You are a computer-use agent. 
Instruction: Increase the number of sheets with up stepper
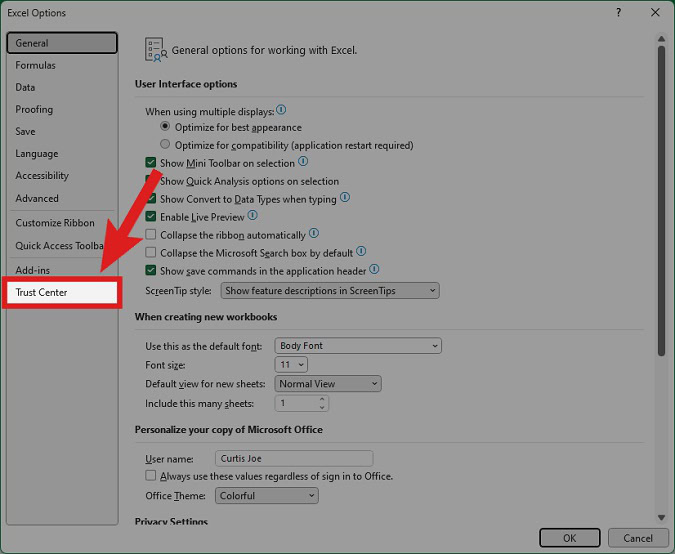coord(322,399)
